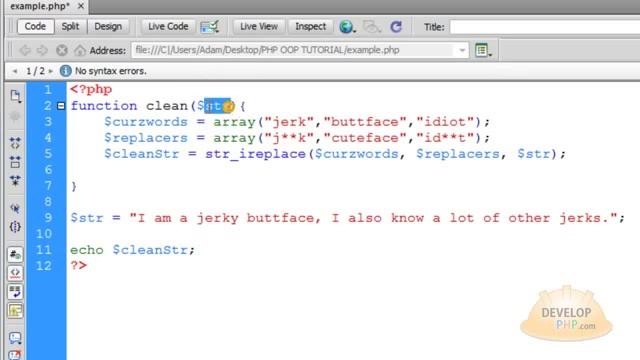
Task: Collapse the clean function on line 2
Action: point(61,106)
